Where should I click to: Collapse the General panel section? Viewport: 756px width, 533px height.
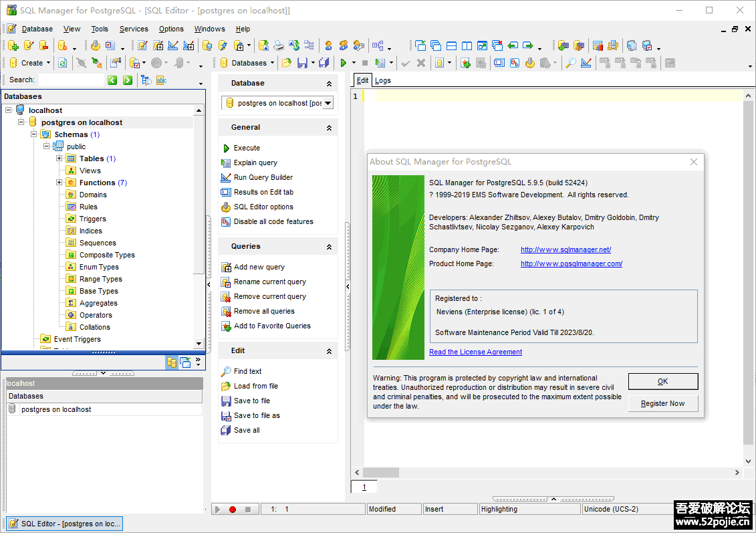[329, 128]
